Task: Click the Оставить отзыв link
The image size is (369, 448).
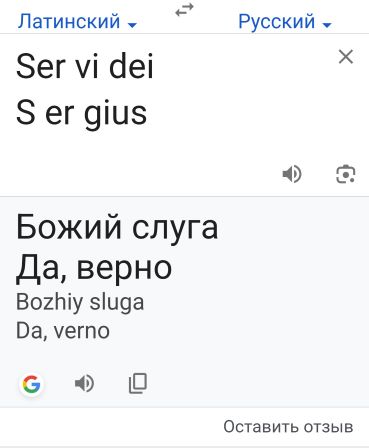Action: (288, 426)
